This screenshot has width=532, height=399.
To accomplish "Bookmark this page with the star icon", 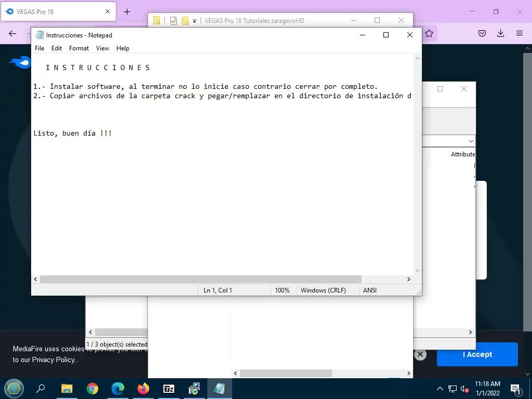I will point(429,33).
